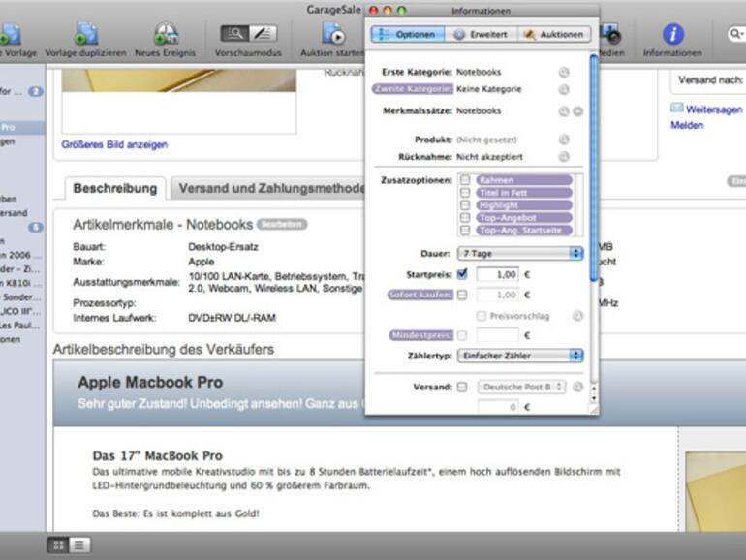Image resolution: width=746 pixels, height=560 pixels.
Task: Click the Sofort kaufen price field
Action: click(x=497, y=295)
